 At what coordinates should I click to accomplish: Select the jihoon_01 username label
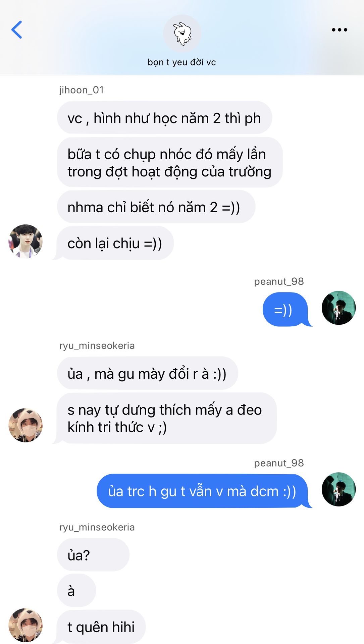pyautogui.click(x=82, y=90)
